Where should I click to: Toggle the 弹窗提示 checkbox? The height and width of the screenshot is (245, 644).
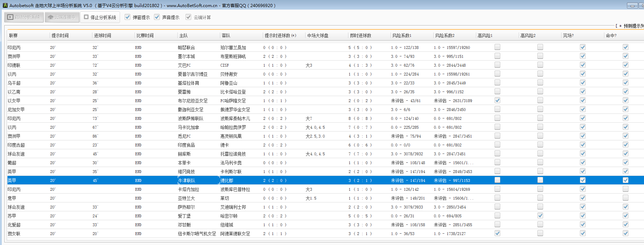click(128, 17)
